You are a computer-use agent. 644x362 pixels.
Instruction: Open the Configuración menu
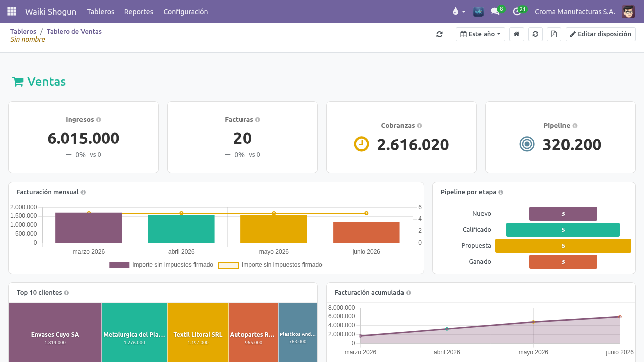click(x=186, y=11)
